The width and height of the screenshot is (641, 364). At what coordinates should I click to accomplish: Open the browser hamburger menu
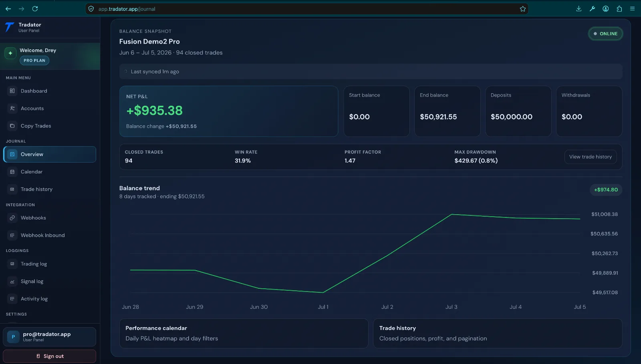pyautogui.click(x=633, y=9)
